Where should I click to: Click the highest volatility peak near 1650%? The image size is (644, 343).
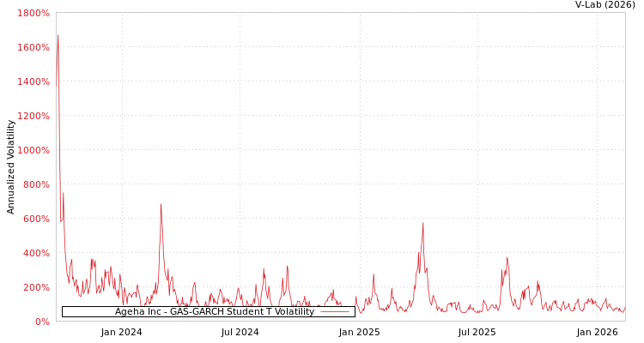click(58, 36)
